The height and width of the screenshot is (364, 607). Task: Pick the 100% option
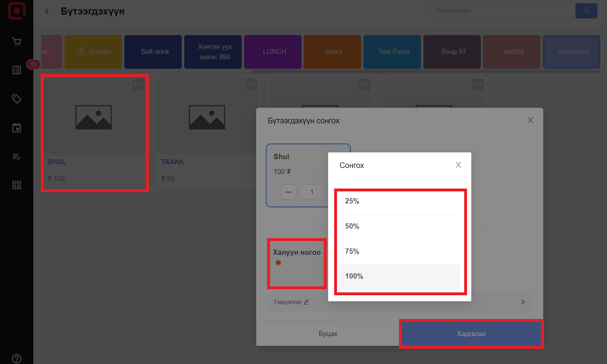pos(399,276)
